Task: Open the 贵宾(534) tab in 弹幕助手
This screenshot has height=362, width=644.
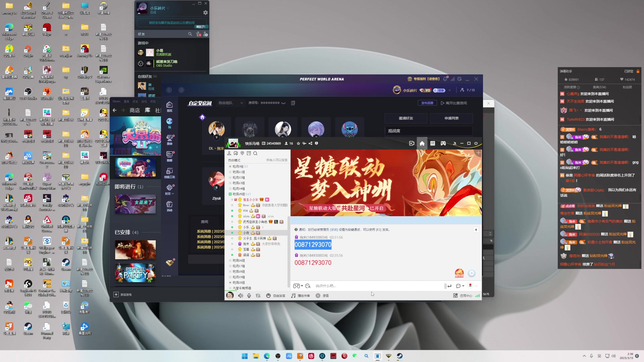Action: point(599,87)
